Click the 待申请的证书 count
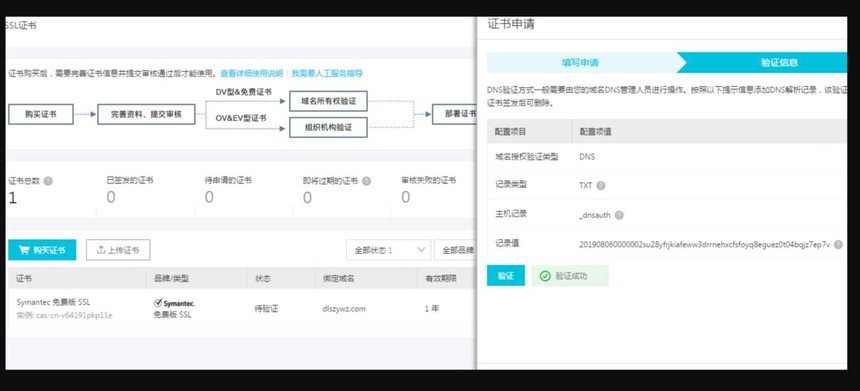Screen dimensions: 860x391 click(209, 197)
